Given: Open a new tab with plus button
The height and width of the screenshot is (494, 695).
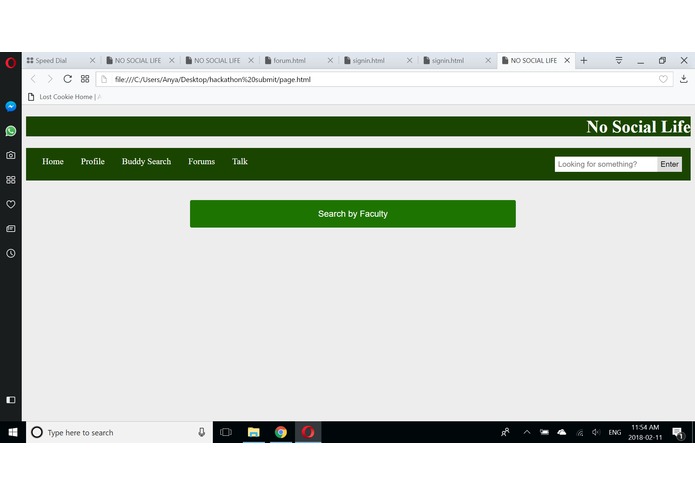Looking at the screenshot, I should [584, 60].
